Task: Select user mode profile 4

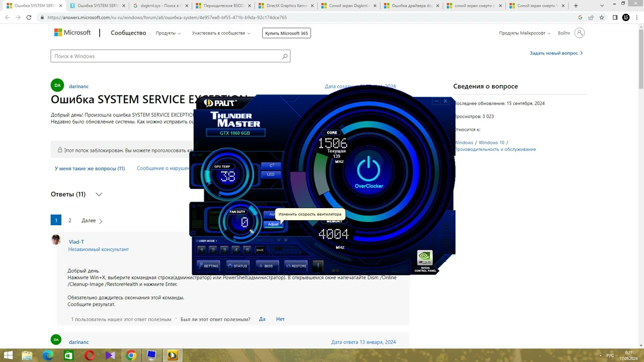Action: tap(236, 249)
